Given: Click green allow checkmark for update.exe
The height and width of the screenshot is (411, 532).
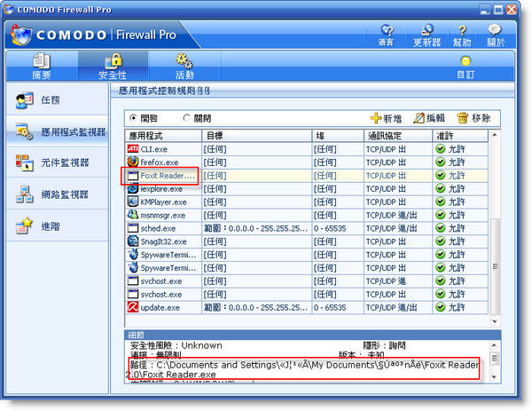Looking at the screenshot, I should [441, 307].
